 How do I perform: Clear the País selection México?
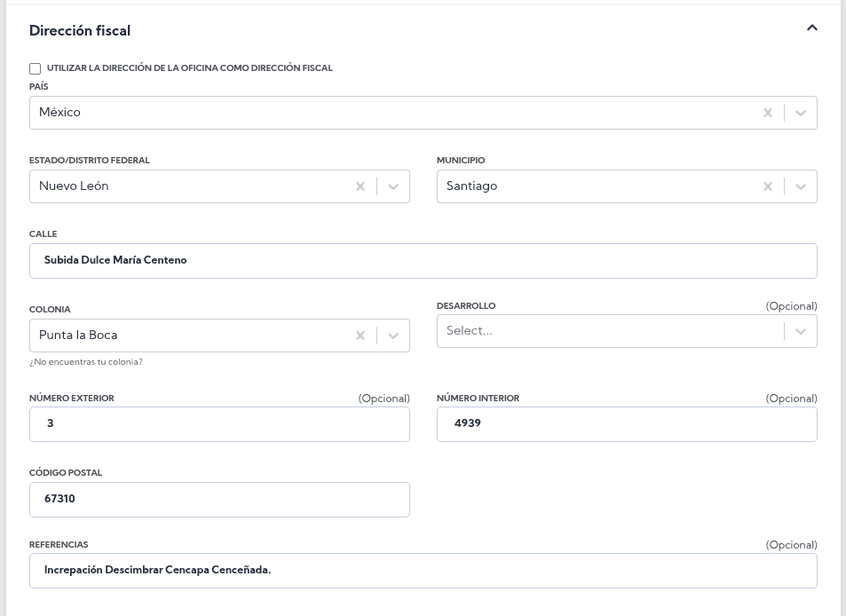click(x=768, y=113)
